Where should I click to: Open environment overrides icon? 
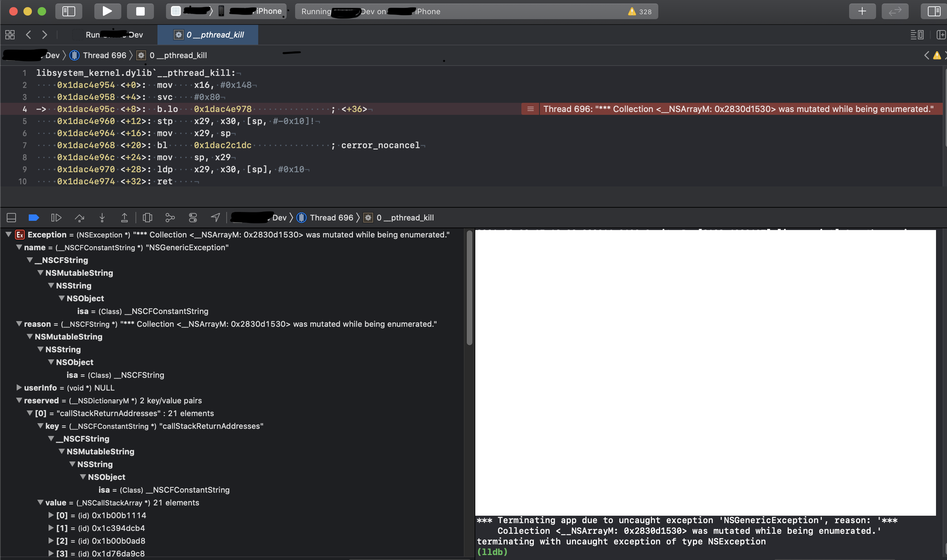coord(193,218)
